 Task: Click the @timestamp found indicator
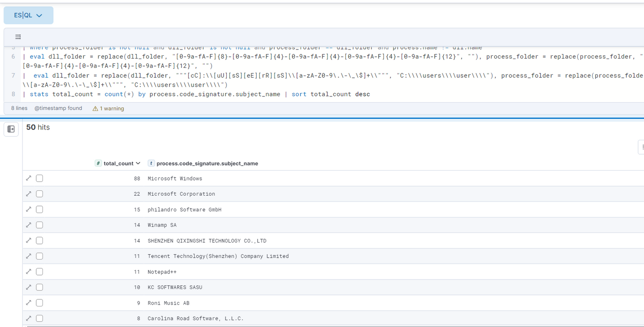click(58, 108)
